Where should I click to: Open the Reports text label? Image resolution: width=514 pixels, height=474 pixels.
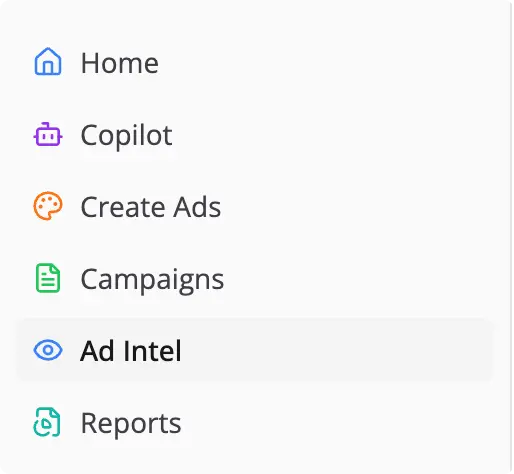click(131, 424)
